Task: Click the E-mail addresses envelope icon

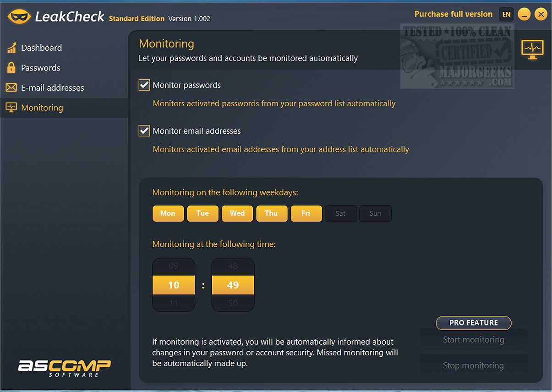Action: [x=11, y=87]
